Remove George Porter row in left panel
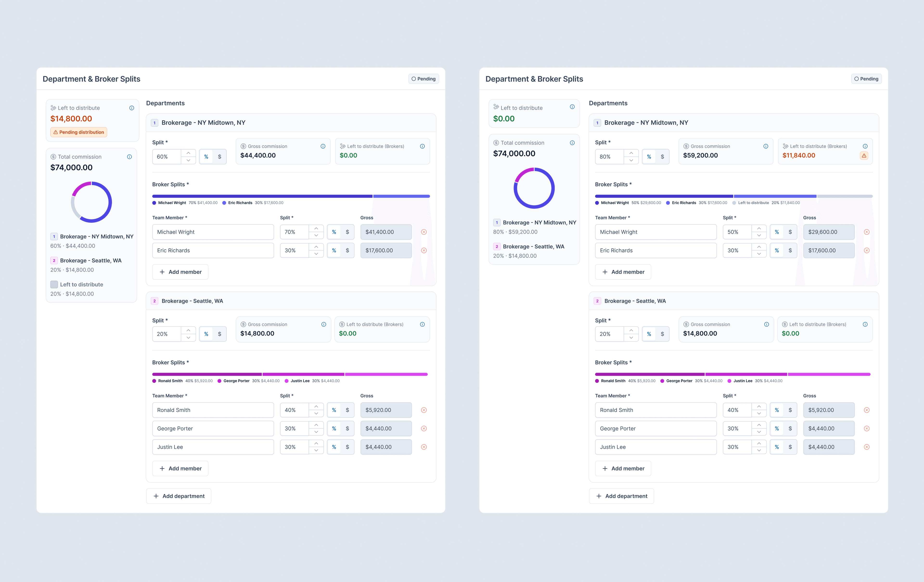Screen dimensions: 924x582 point(424,428)
